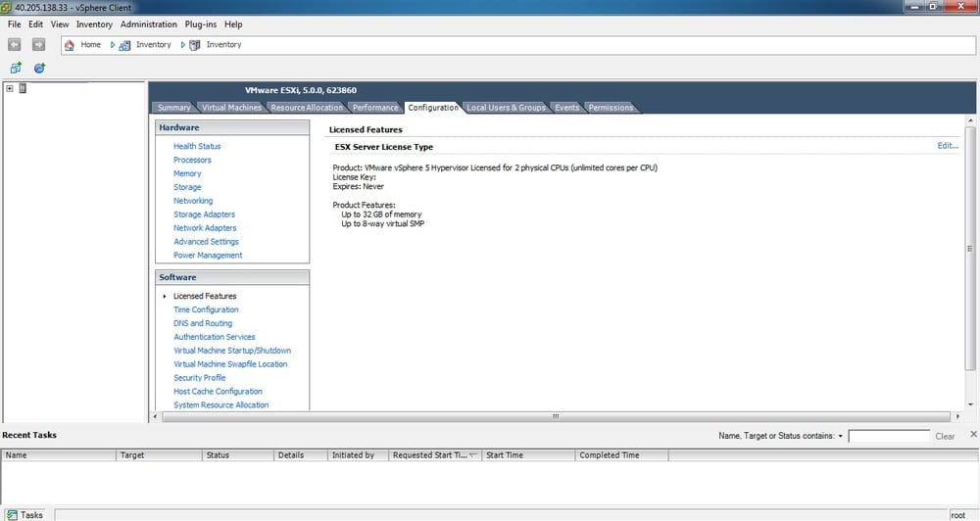The image size is (980, 521).
Task: Click Edit link for license type
Action: coord(948,146)
